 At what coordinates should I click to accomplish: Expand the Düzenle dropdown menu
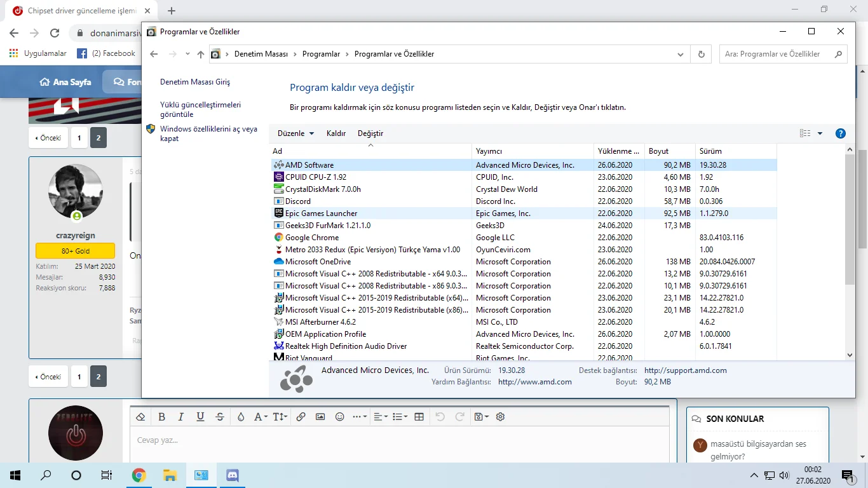[x=295, y=133]
